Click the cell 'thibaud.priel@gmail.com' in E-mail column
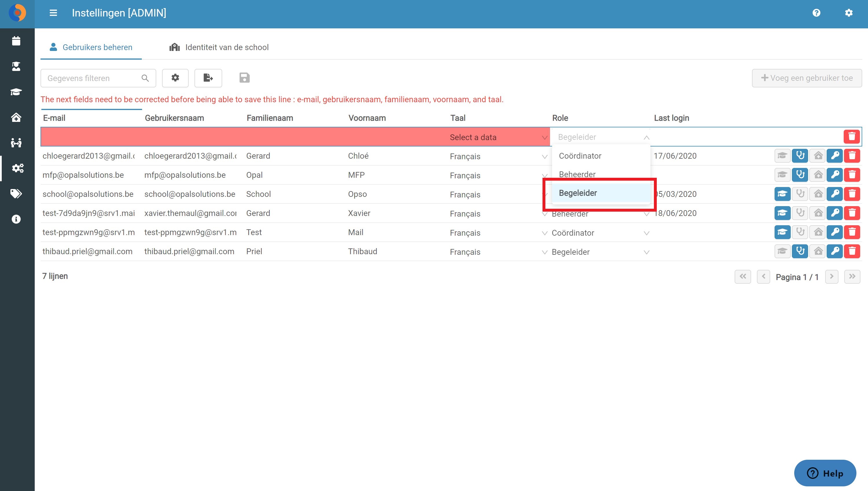The image size is (868, 491). pos(88,252)
